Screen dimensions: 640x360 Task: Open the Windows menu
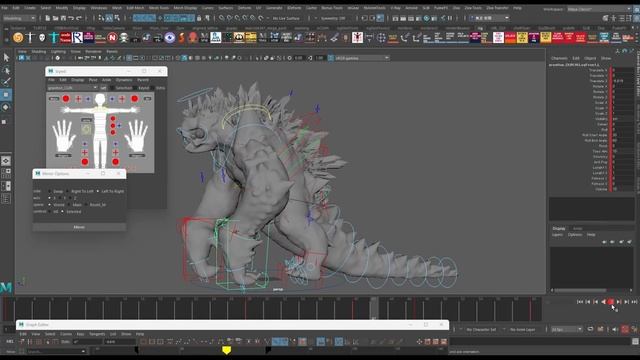pos(99,8)
